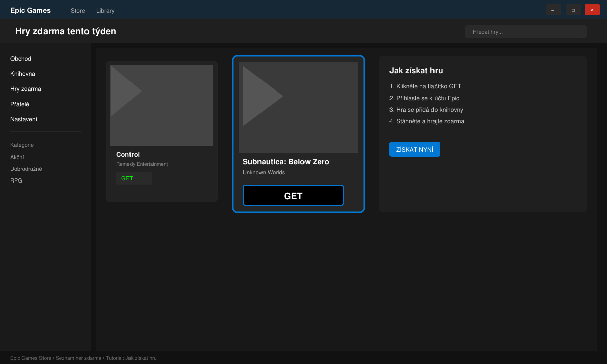Click the status bar text at bottom

point(83,358)
